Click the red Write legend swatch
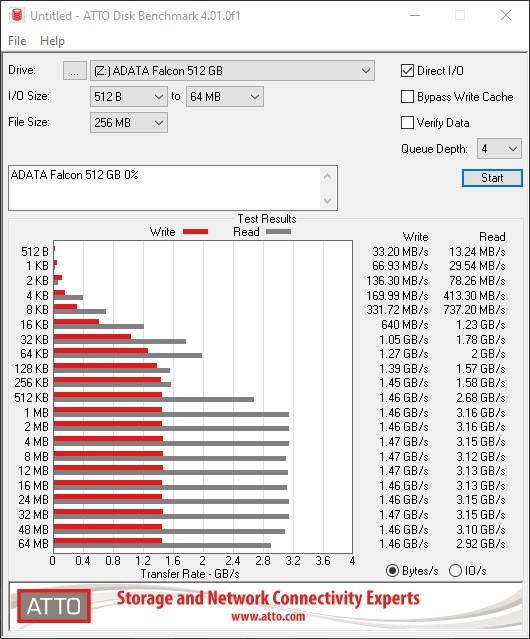Viewport: 530px width, 639px height. pos(196,231)
